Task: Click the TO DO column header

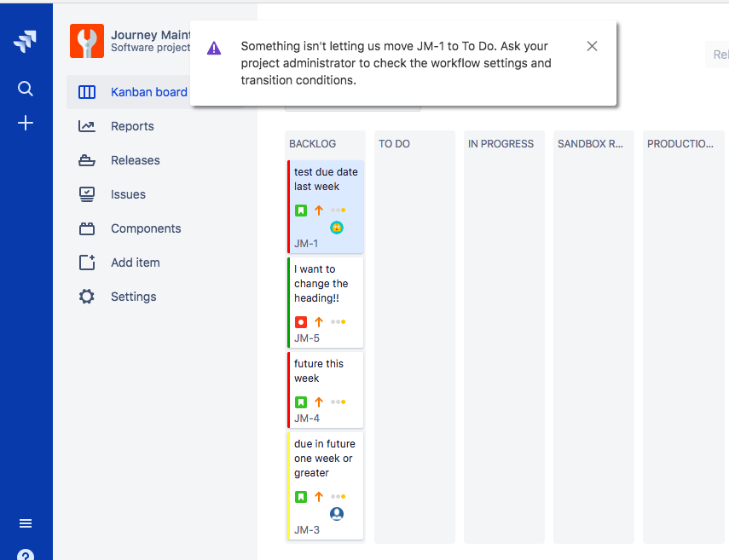Action: pos(394,144)
